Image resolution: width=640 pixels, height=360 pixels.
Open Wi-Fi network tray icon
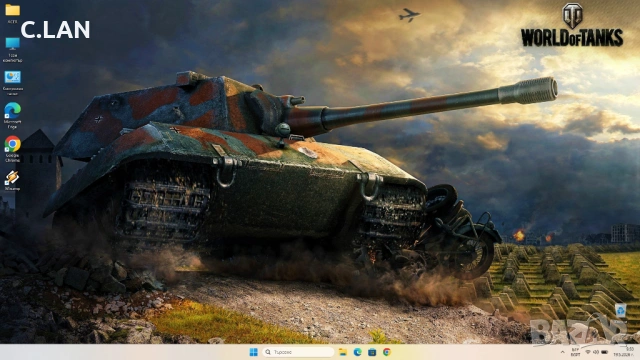click(588, 352)
